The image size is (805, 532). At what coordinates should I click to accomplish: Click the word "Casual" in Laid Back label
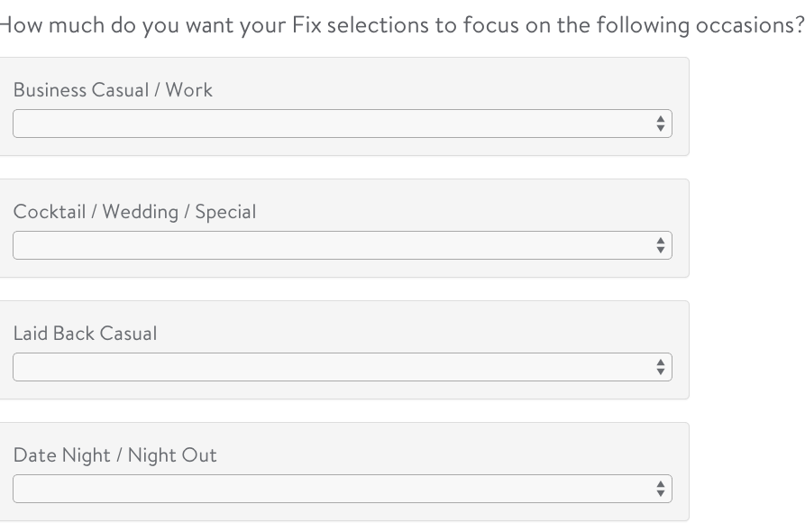(128, 334)
